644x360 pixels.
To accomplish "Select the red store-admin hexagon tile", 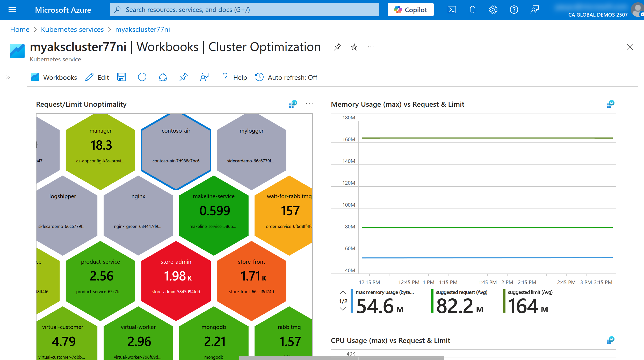I will [176, 281].
